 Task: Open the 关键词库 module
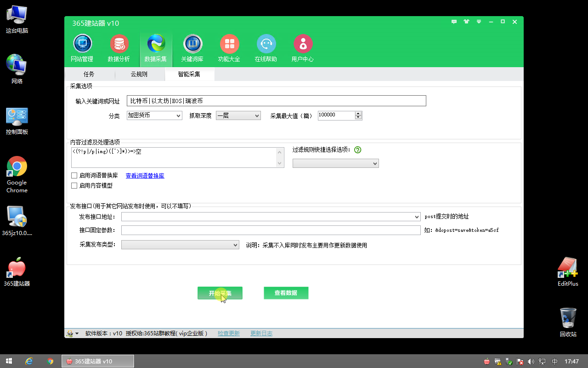(192, 48)
